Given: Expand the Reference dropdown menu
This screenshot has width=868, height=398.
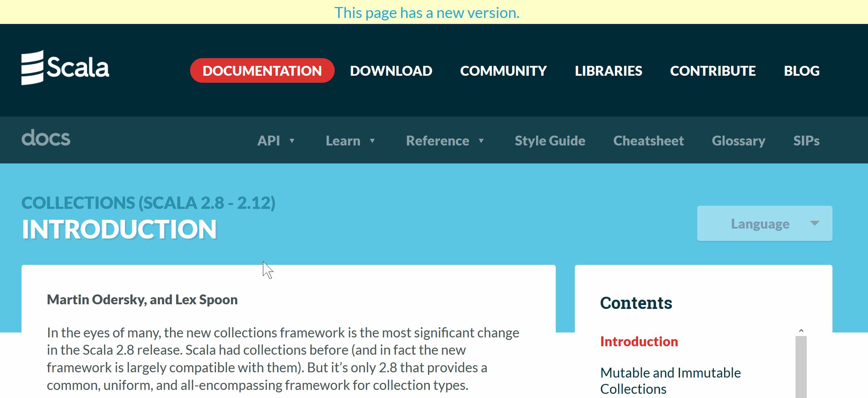Looking at the screenshot, I should pyautogui.click(x=445, y=141).
